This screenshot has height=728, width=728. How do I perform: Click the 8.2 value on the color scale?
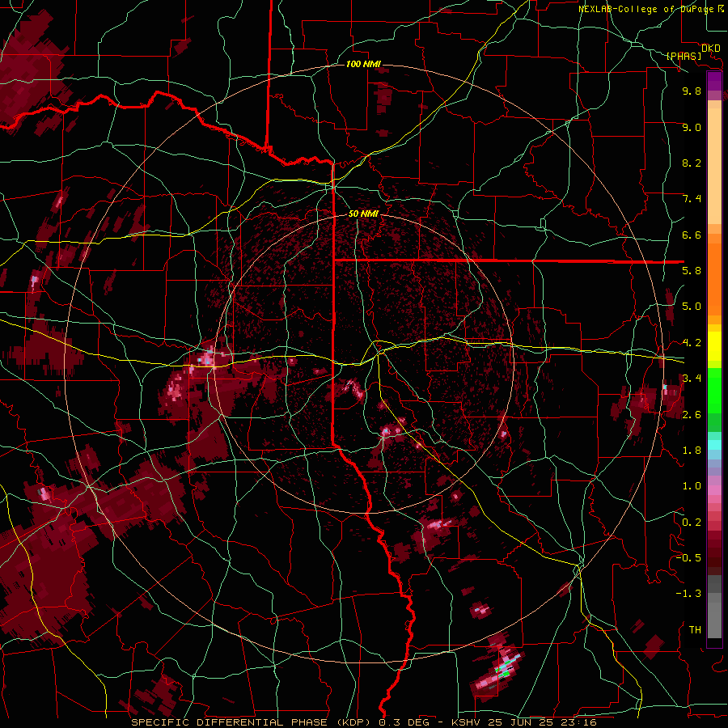692,163
